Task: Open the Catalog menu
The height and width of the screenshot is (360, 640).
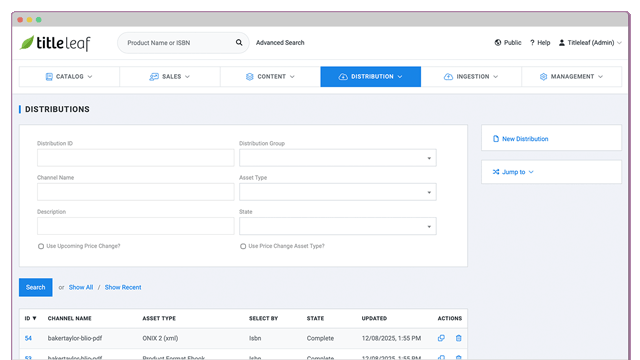Action: tap(69, 77)
